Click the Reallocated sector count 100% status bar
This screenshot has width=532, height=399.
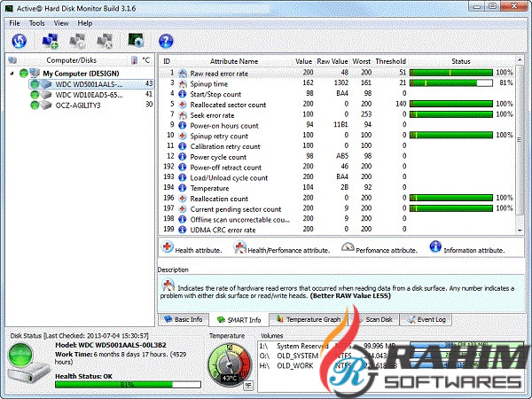[x=451, y=104]
